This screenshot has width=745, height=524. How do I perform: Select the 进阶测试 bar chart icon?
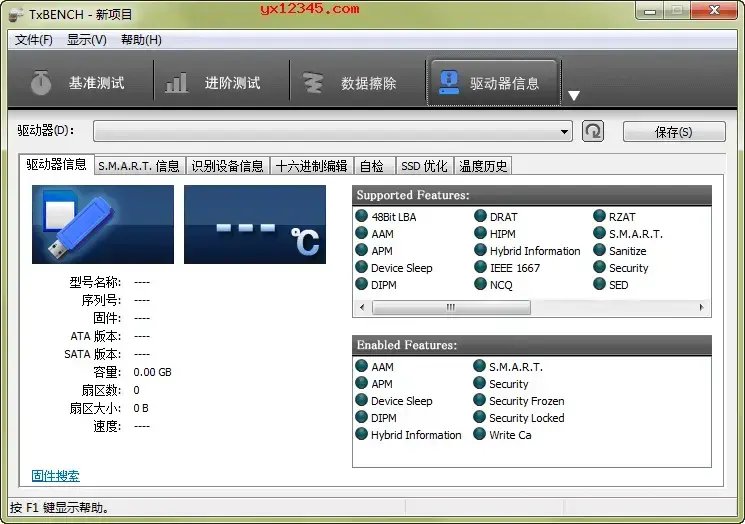click(176, 83)
